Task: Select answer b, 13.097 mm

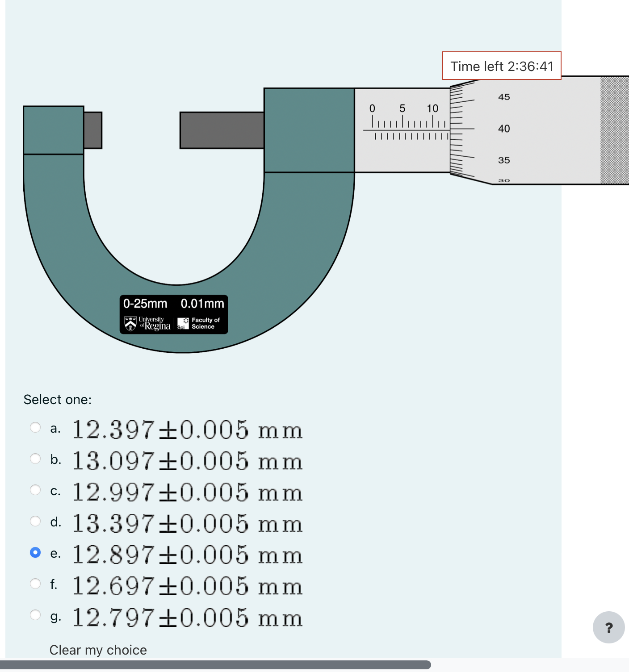Action: 35,459
